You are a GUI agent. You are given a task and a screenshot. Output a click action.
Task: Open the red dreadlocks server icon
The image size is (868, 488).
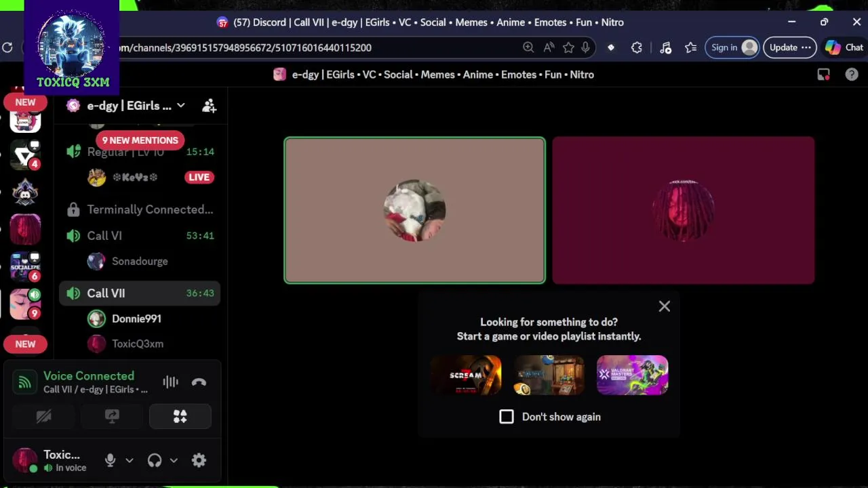click(25, 229)
